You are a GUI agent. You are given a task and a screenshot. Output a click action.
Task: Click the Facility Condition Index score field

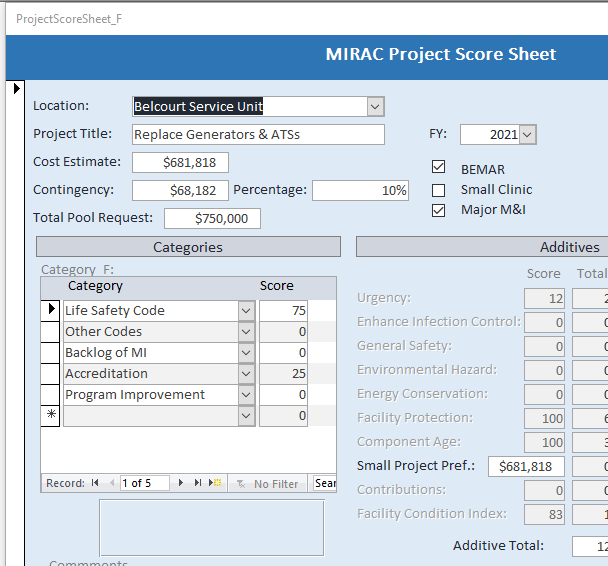[544, 514]
